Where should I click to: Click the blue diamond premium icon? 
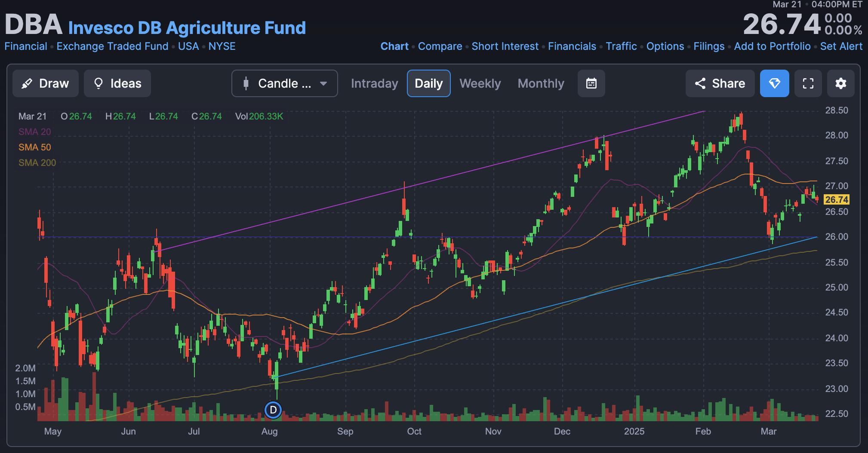775,83
